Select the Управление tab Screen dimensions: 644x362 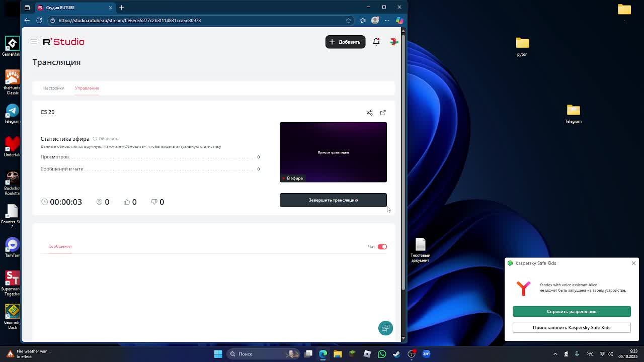(87, 88)
